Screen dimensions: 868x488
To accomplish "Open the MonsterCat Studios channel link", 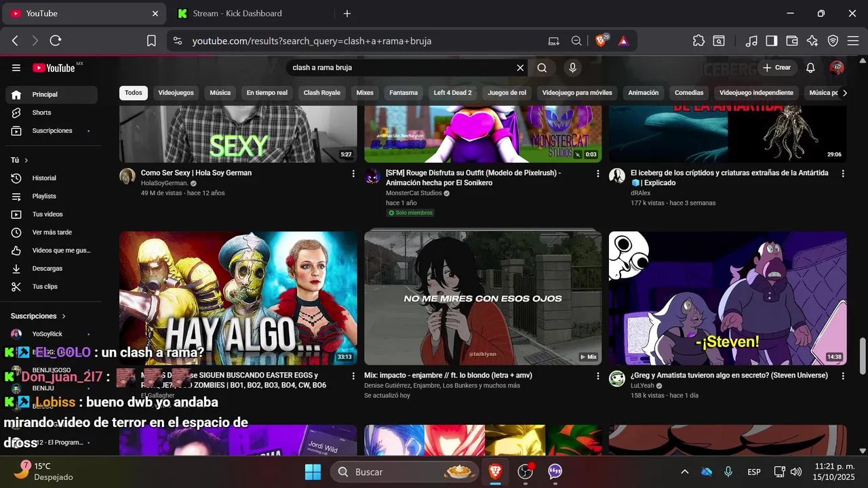I will 414,193.
